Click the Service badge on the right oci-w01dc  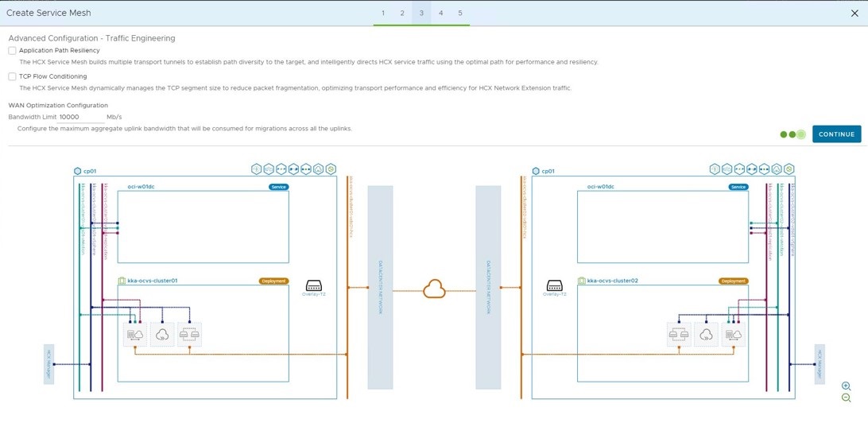coord(738,187)
